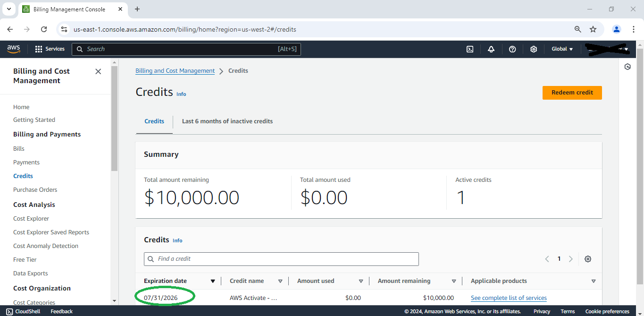Viewport: 644px width, 316px height.
Task: Close the Billing Management Console tab
Action: [x=120, y=9]
